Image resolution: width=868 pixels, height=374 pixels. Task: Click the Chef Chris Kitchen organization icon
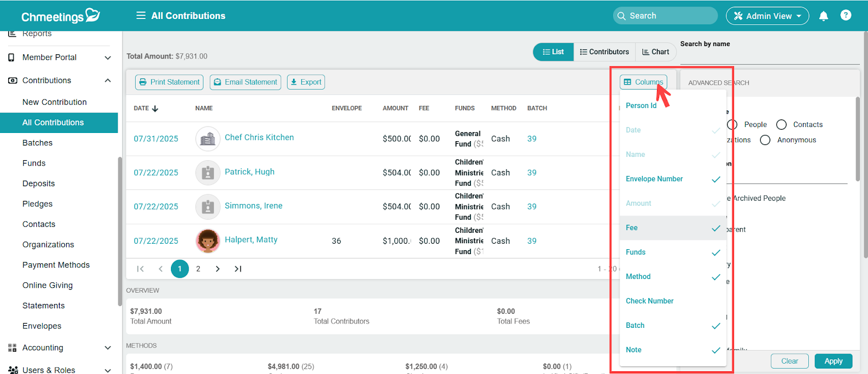[208, 139]
